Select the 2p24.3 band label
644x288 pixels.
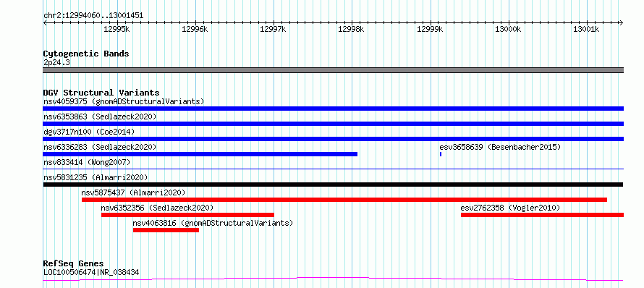coord(56,62)
